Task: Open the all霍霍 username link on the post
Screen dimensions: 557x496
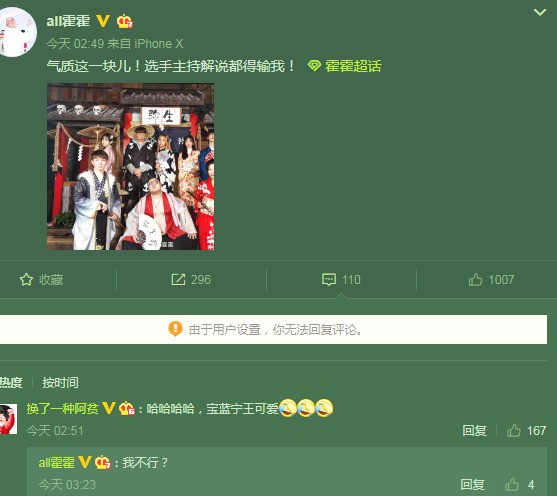Action: click(68, 21)
